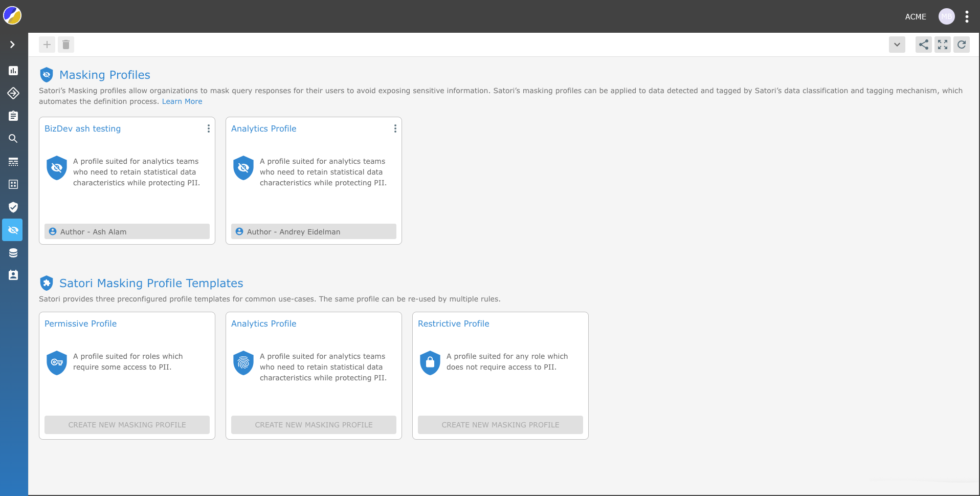Open the BizDev ash testing profile title
This screenshot has width=980, height=496.
tap(83, 128)
